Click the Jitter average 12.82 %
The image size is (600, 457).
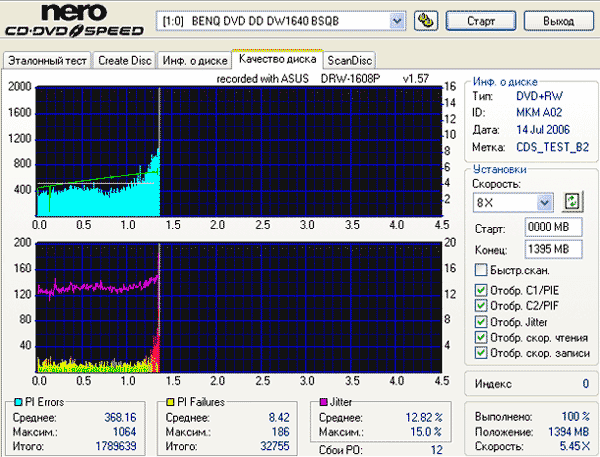[424, 417]
